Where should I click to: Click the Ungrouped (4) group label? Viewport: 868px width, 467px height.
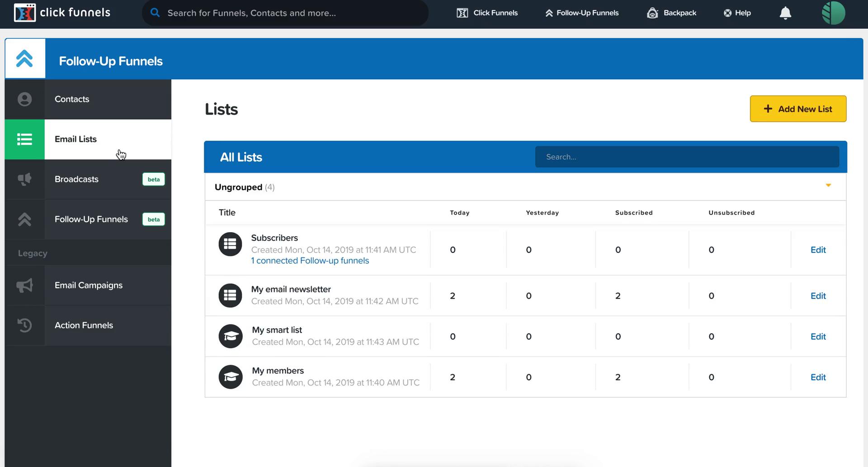[x=245, y=187]
